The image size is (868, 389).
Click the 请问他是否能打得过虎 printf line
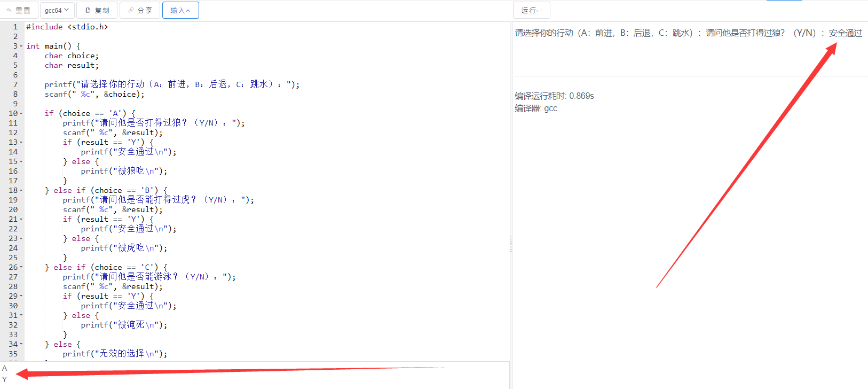point(158,200)
